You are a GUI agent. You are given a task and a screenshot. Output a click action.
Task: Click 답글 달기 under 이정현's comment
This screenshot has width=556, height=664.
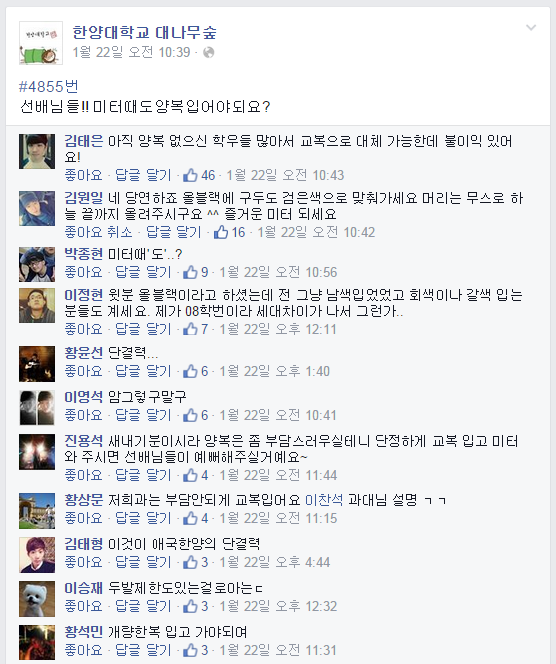coord(143,329)
